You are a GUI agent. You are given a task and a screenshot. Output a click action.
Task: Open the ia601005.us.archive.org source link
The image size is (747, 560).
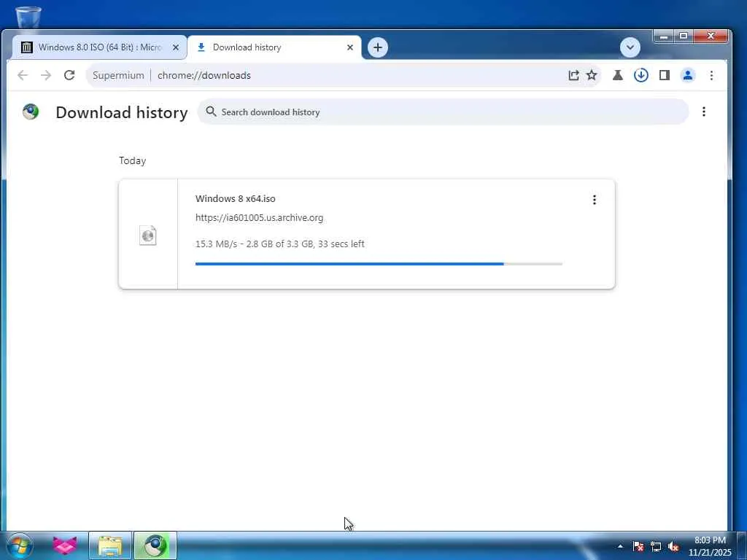[259, 217]
